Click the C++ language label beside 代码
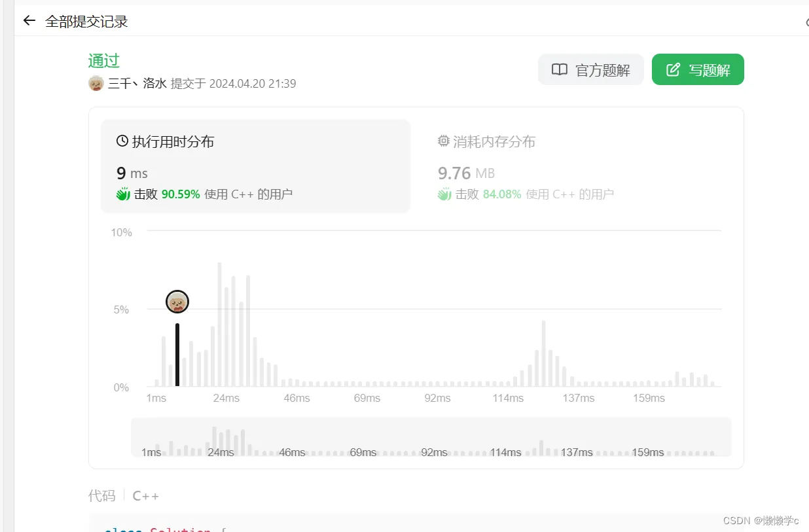Viewport: 809px width, 532px height. (x=146, y=496)
